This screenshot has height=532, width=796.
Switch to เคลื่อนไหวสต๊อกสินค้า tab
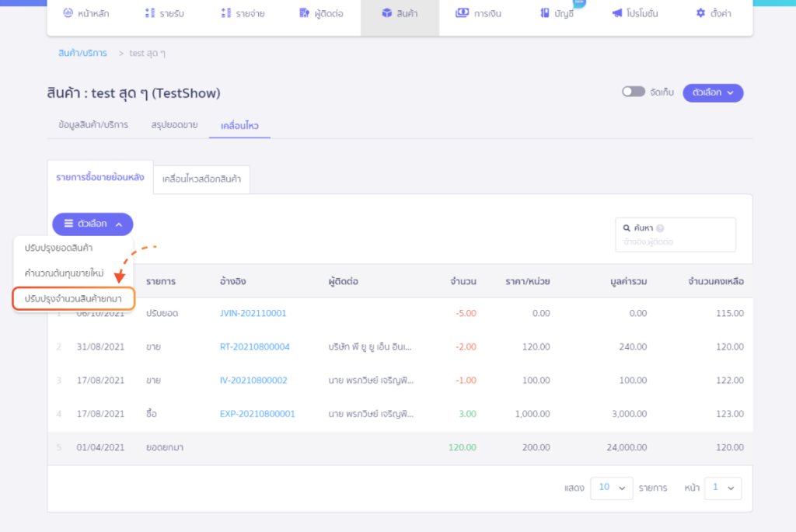click(201, 179)
